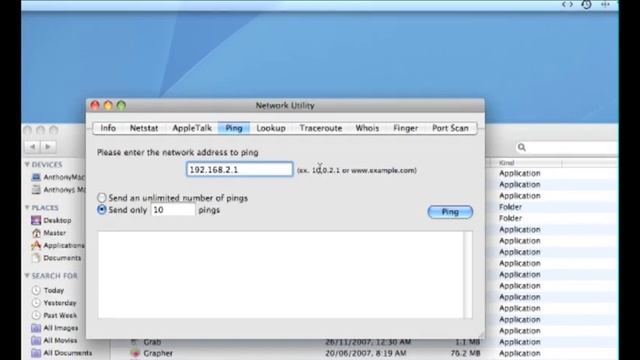Screen dimensions: 640x360
Task: Open Applications in Finder sidebar
Action: tap(58, 246)
